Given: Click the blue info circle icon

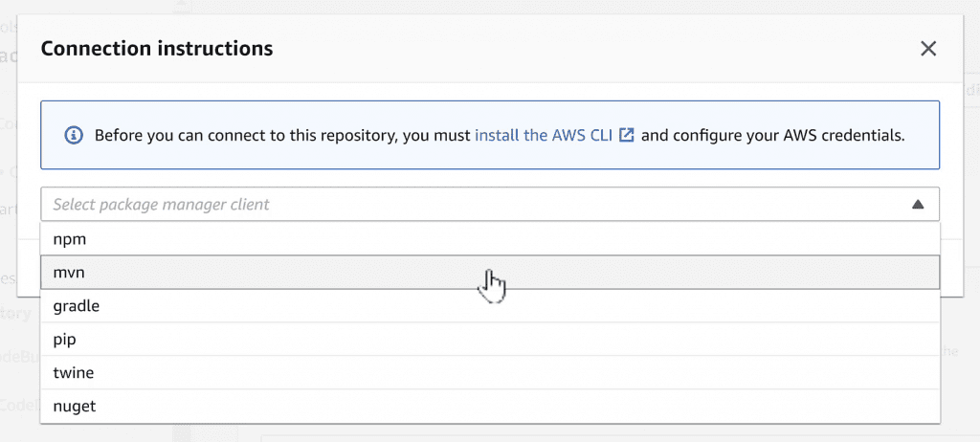Looking at the screenshot, I should (x=74, y=135).
